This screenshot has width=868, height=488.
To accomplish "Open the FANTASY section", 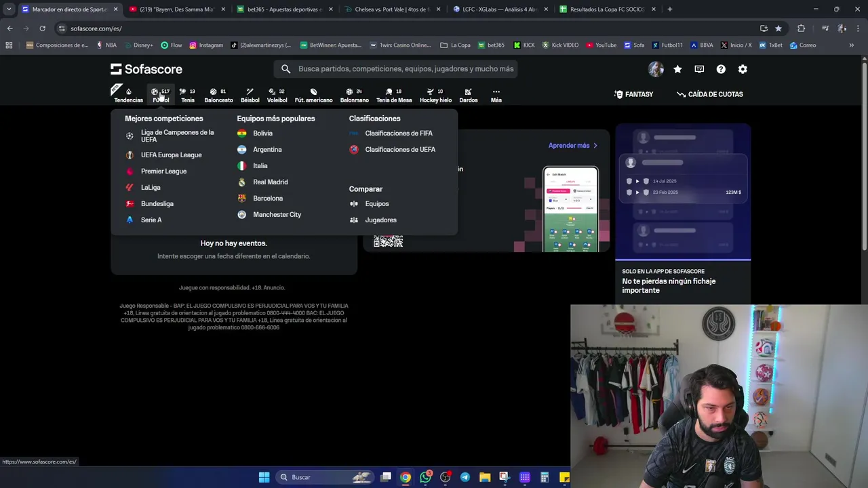I will click(633, 94).
